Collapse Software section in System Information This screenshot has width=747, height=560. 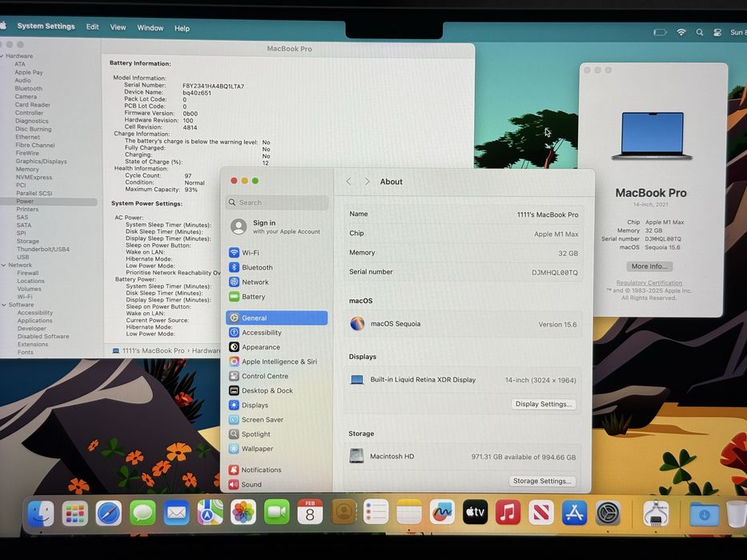(4, 304)
